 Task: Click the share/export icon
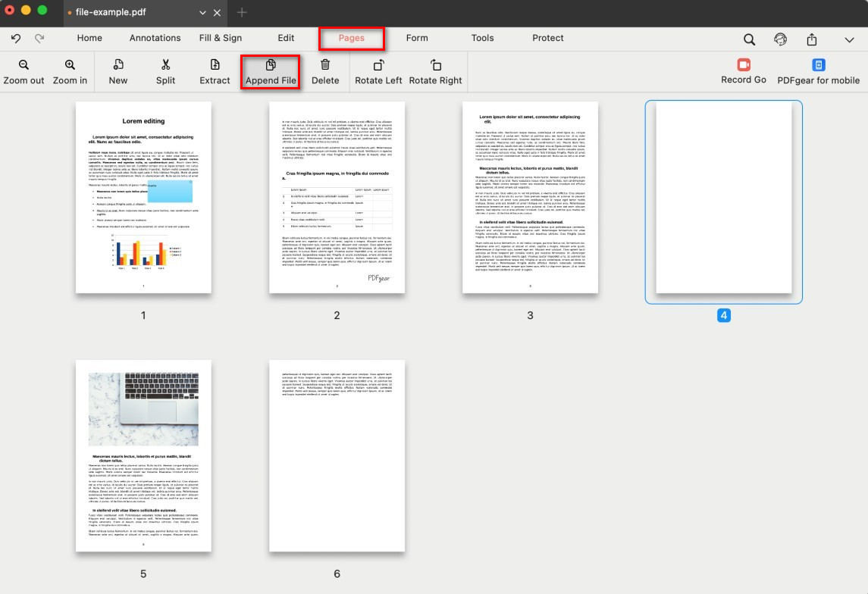tap(812, 39)
